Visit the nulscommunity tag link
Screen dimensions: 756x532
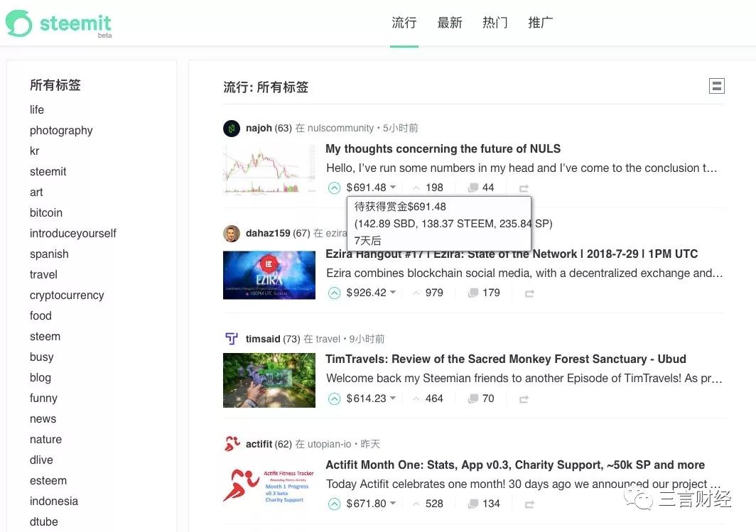(340, 128)
